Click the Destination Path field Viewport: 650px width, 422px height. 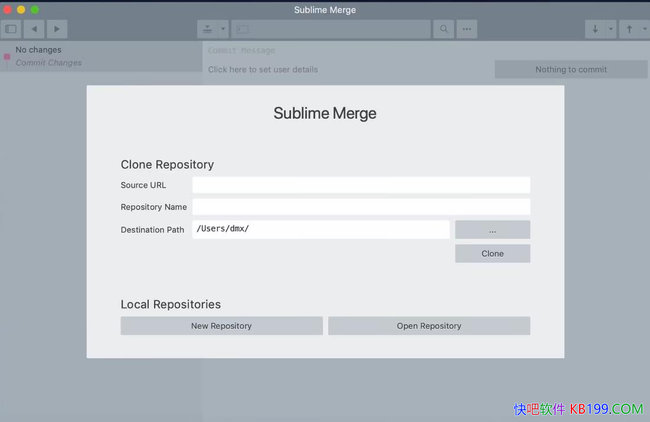(320, 230)
